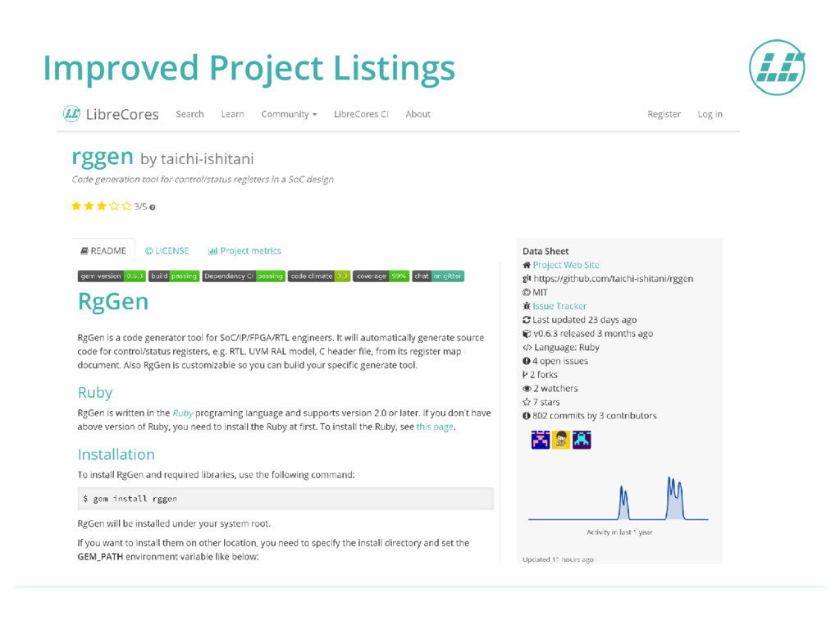Image resolution: width=840 pixels, height=630 pixels.
Task: Click the build passing badge
Action: point(174,276)
